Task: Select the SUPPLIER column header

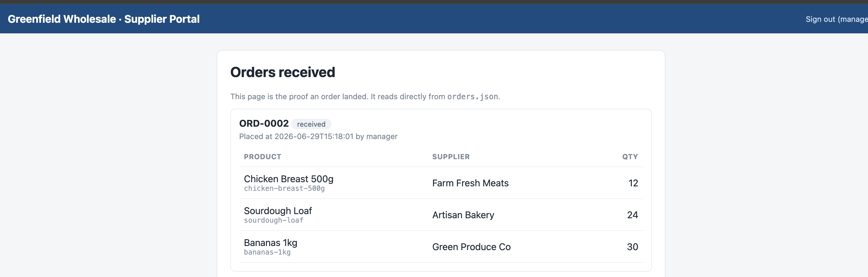Action: (x=451, y=157)
